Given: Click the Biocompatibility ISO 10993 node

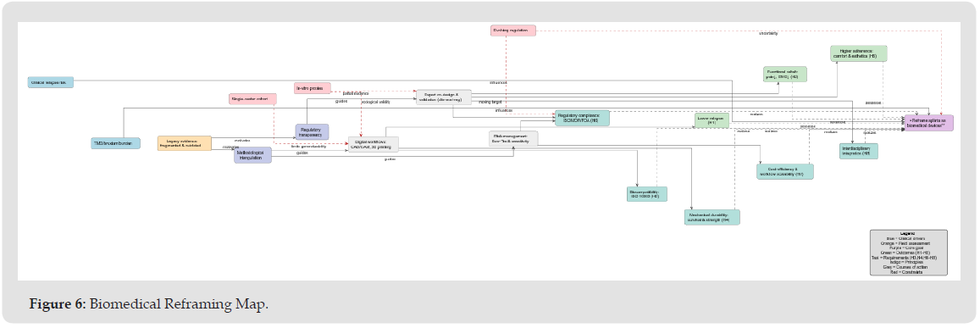Looking at the screenshot, I should tap(647, 194).
